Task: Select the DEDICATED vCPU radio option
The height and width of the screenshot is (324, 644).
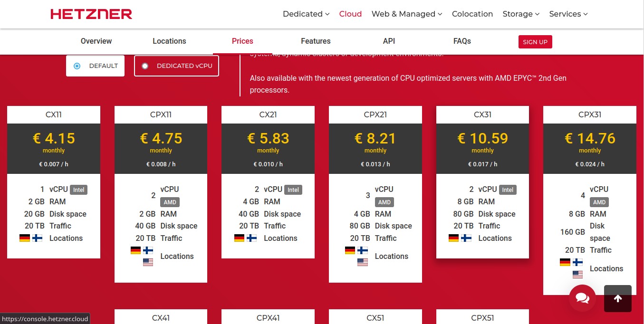Action: (x=176, y=66)
